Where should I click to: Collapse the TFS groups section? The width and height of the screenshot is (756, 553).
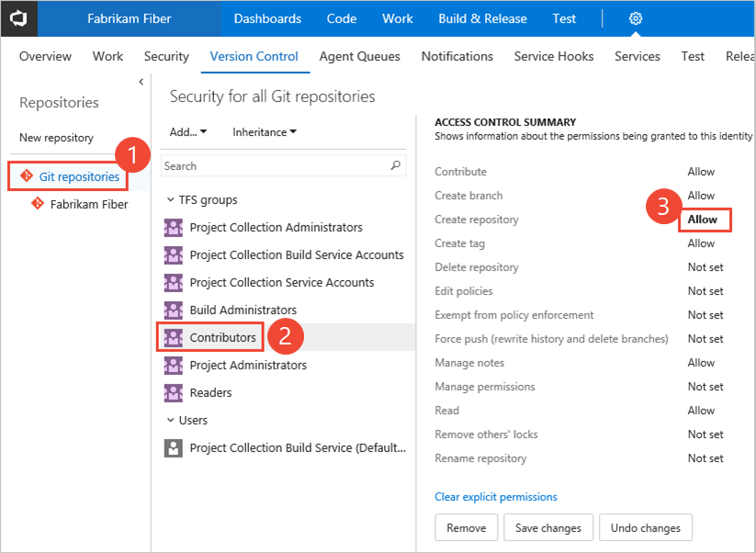point(171,199)
